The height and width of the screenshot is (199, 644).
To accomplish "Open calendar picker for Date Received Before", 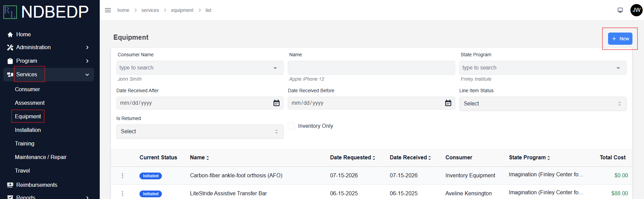I will [x=448, y=103].
